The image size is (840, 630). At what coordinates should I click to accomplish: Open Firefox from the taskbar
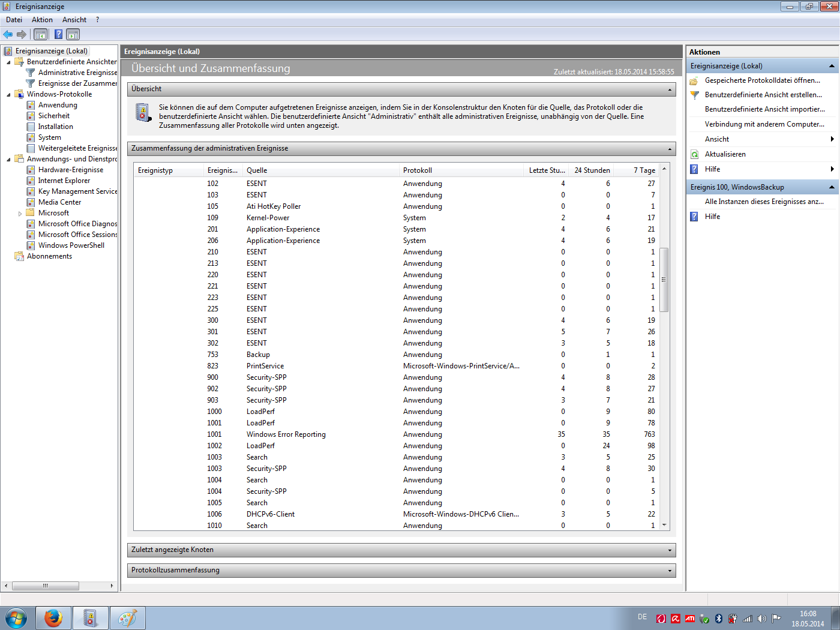point(53,618)
